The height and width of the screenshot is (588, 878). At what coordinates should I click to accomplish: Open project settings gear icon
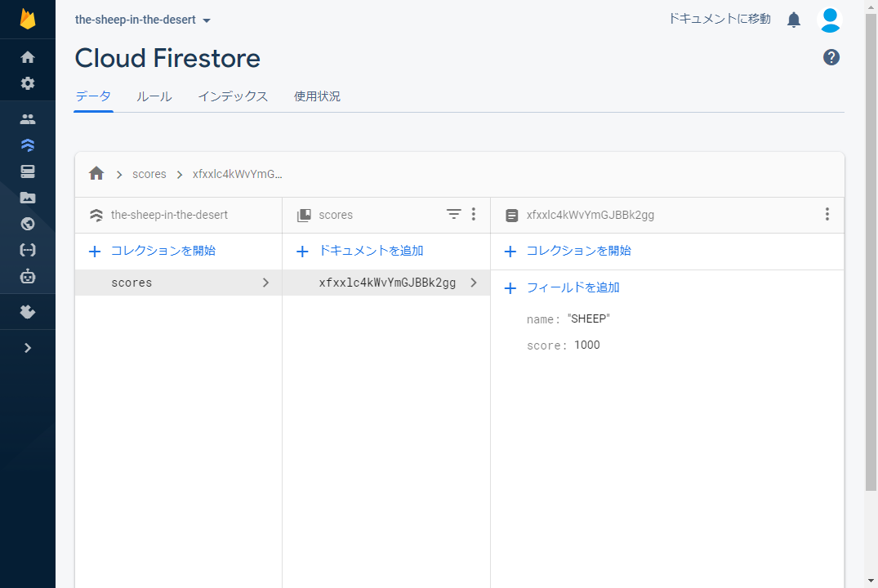(x=28, y=83)
